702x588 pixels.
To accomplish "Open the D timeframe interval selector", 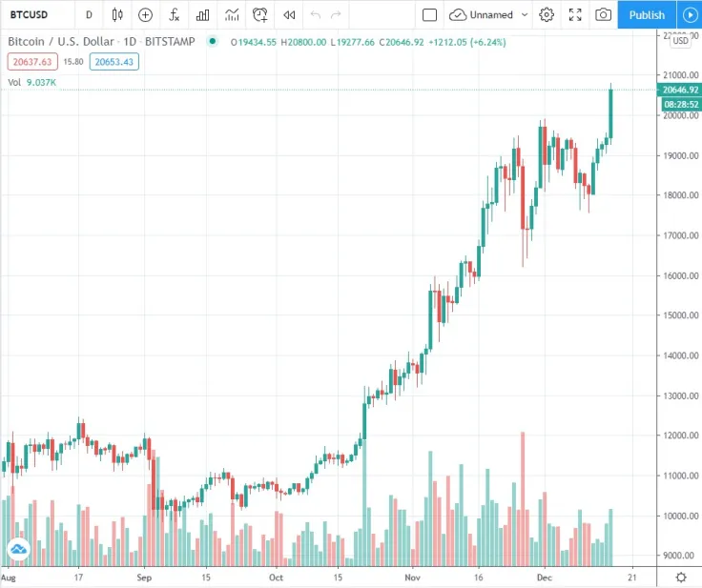I will click(x=89, y=15).
